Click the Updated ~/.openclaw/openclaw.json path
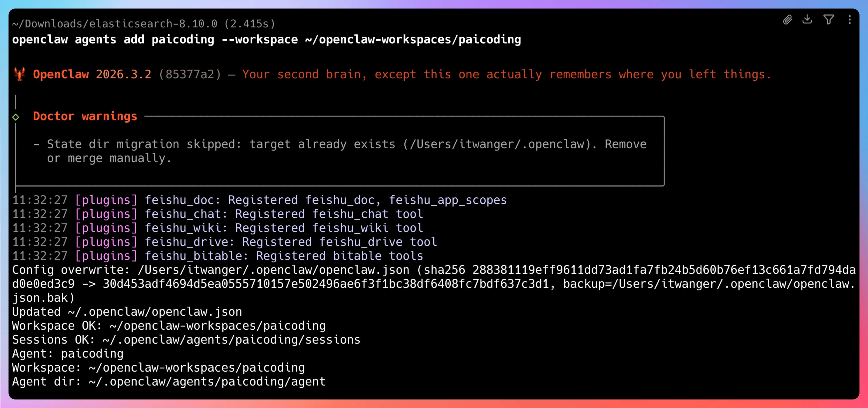The width and height of the screenshot is (868, 408). [x=155, y=312]
